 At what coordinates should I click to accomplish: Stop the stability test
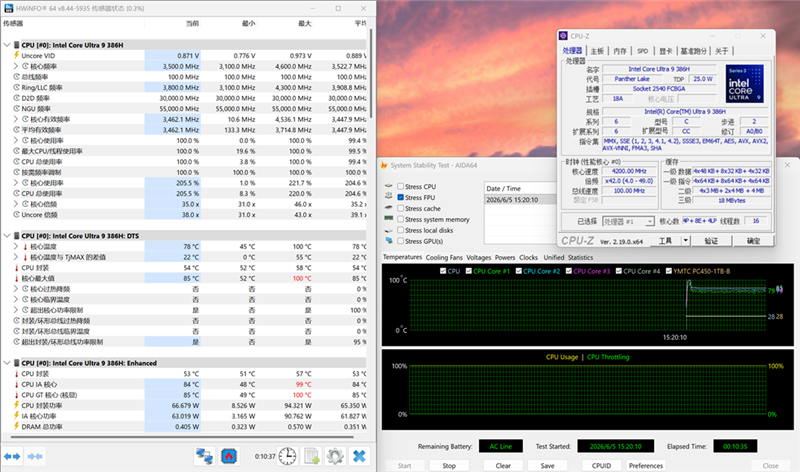click(449, 465)
